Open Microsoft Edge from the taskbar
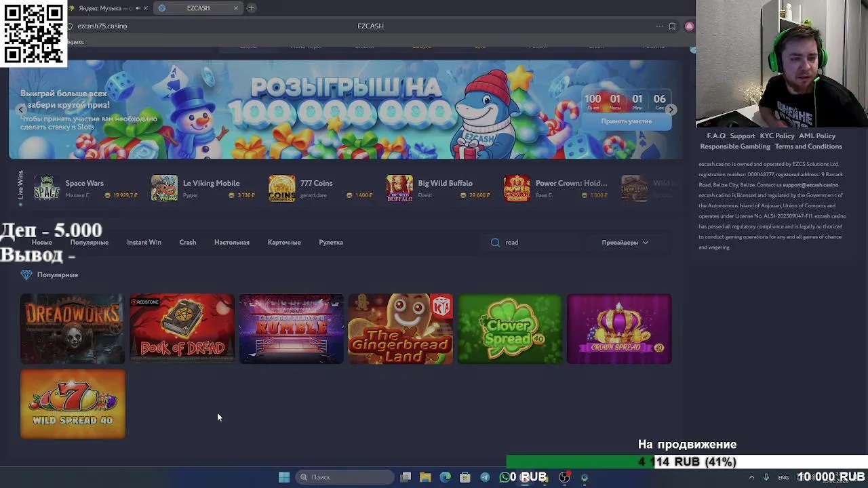The width and height of the screenshot is (868, 488). tap(445, 477)
